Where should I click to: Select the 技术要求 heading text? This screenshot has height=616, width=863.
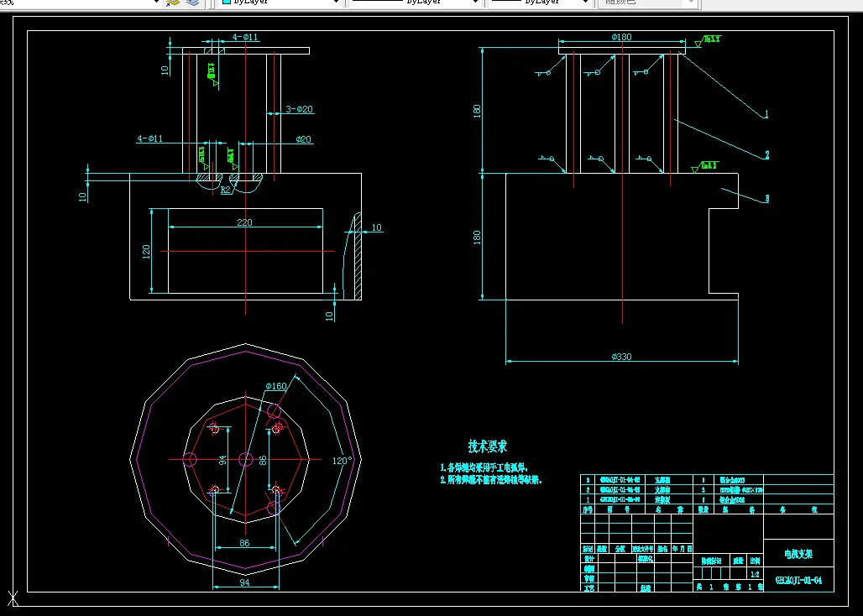point(488,446)
